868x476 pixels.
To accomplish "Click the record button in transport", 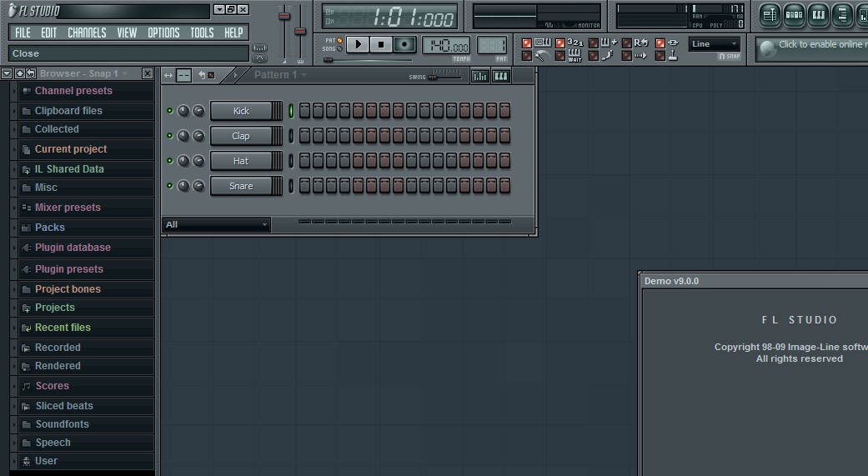I will 404,44.
